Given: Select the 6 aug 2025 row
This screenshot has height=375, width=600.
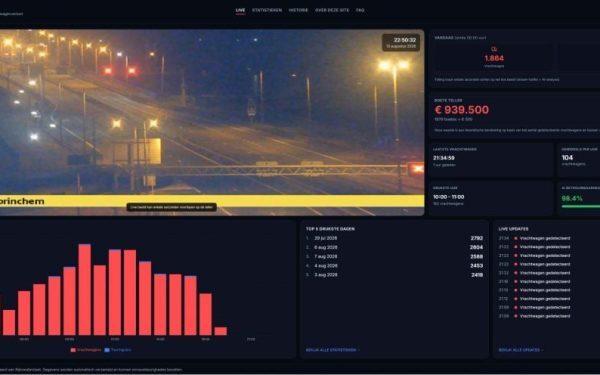Looking at the screenshot, I should [395, 247].
